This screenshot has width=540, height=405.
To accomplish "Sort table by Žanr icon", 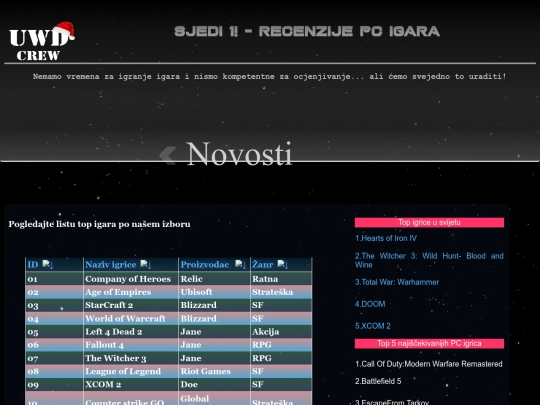I will tap(283, 264).
